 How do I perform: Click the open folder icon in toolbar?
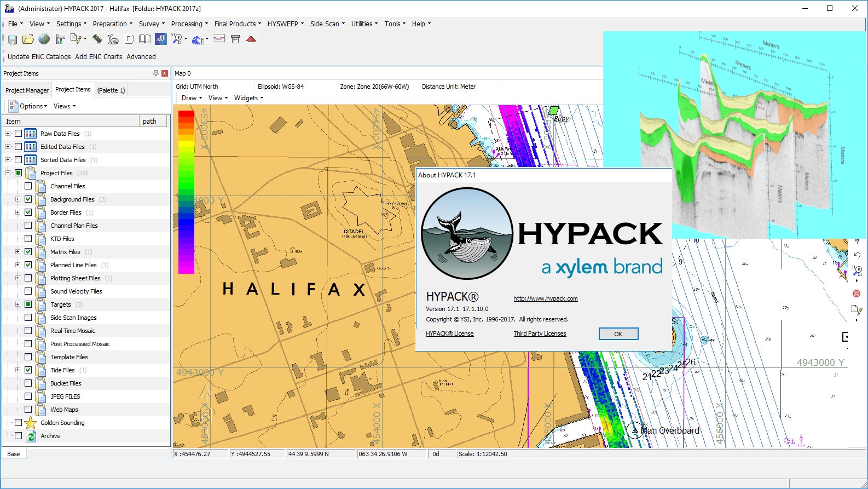(x=28, y=39)
